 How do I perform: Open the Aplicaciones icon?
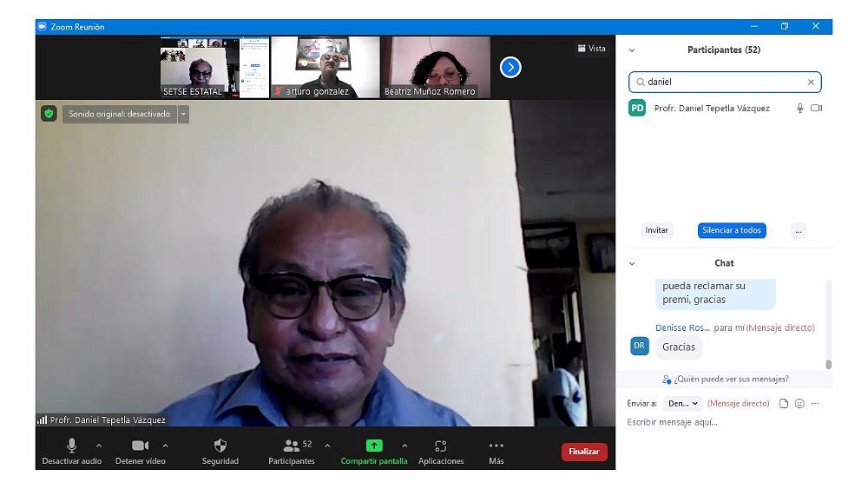441,446
